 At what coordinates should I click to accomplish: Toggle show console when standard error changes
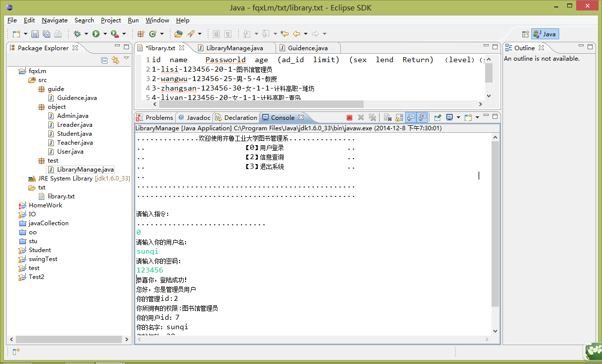click(x=422, y=117)
